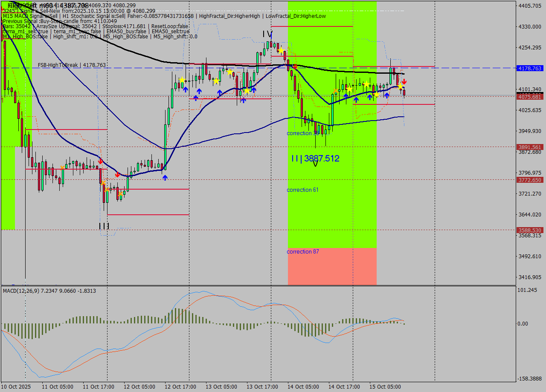Viewport: 546px width, 392px height.
Task: Select the 'correction 87' label in the pink zone
Action: (x=302, y=251)
